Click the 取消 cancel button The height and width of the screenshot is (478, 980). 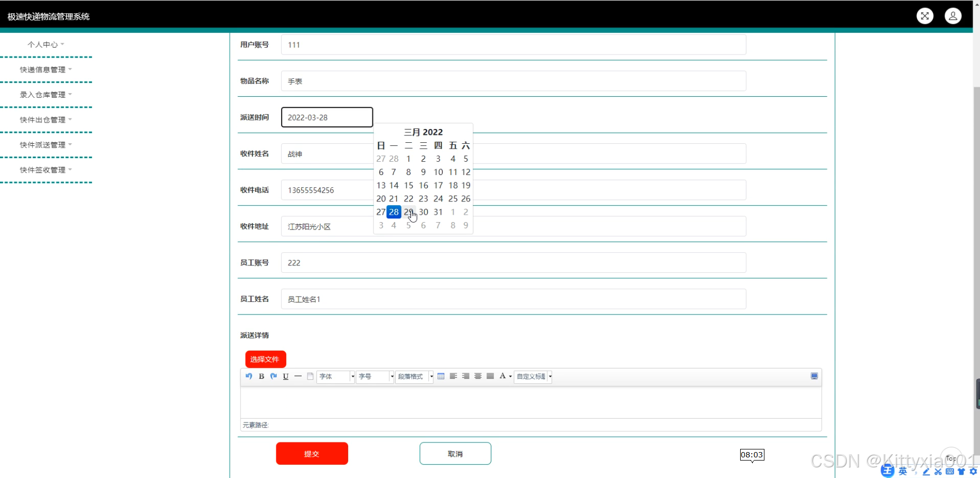pyautogui.click(x=455, y=454)
